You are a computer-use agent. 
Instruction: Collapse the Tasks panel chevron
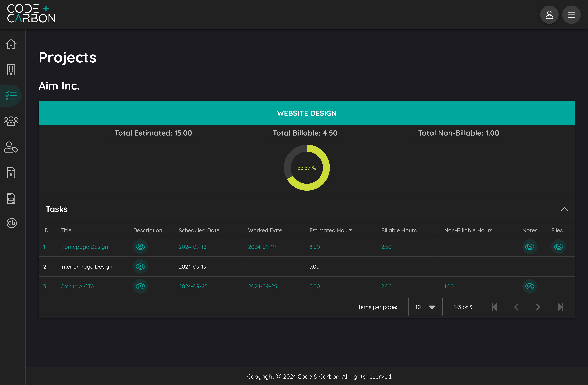pos(564,209)
